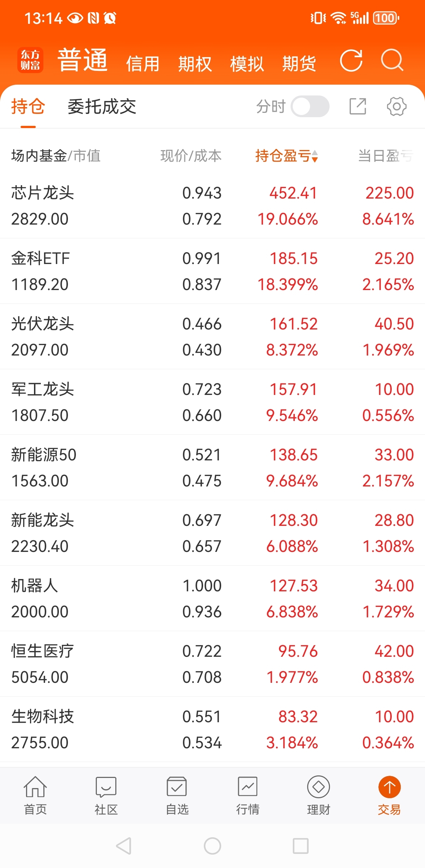425x868 pixels.
Task: Tap the 东方财富 logo icon
Action: 30,60
